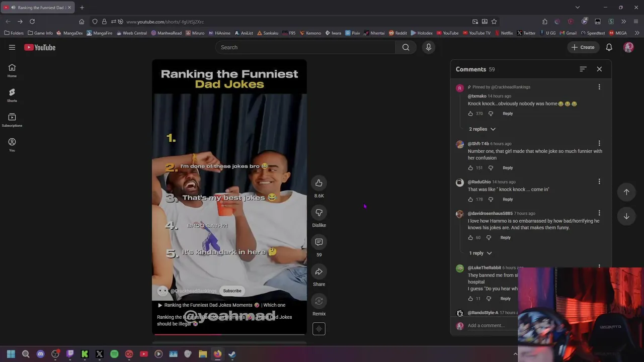
Task: Expand 2 replies under pinned comment
Action: coord(482,129)
